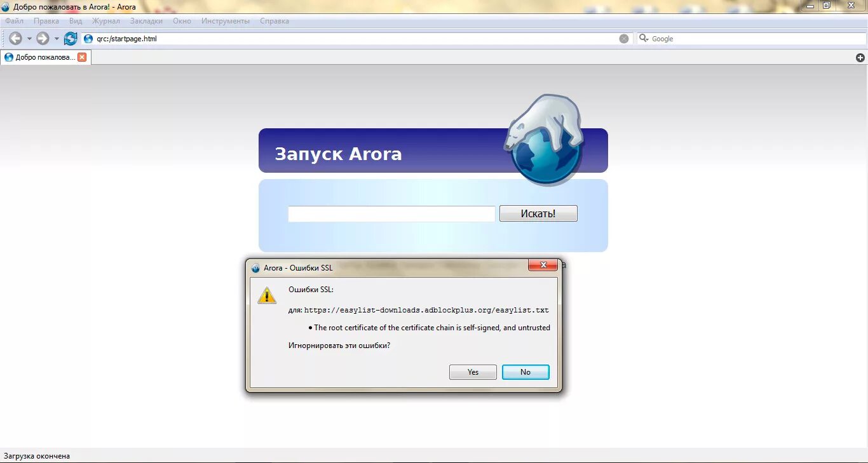Image resolution: width=868 pixels, height=463 pixels.
Task: Click the Back navigation arrow
Action: pos(15,39)
